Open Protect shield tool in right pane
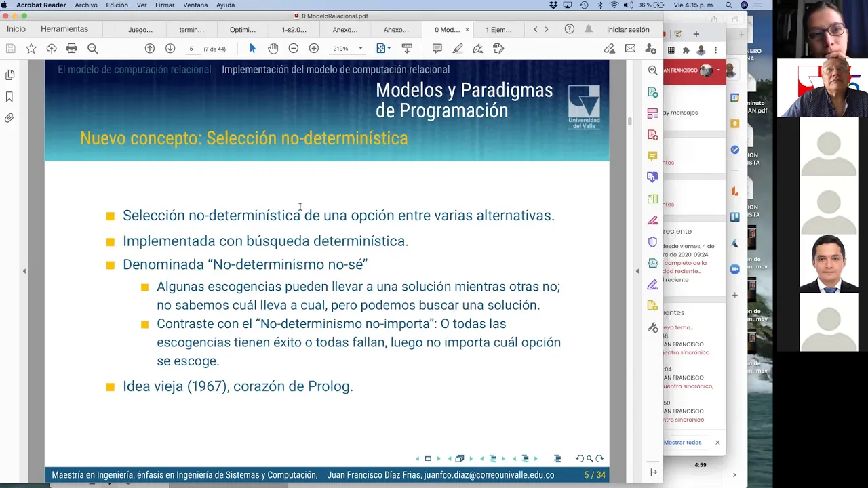Screen dimensions: 868x488 [x=652, y=242]
